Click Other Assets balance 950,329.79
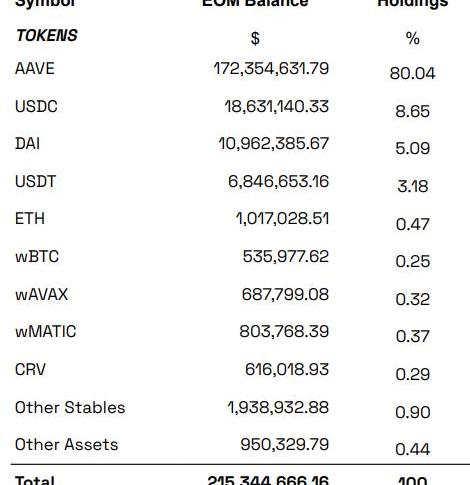Screen dimensions: 470x485 pyautogui.click(x=285, y=445)
